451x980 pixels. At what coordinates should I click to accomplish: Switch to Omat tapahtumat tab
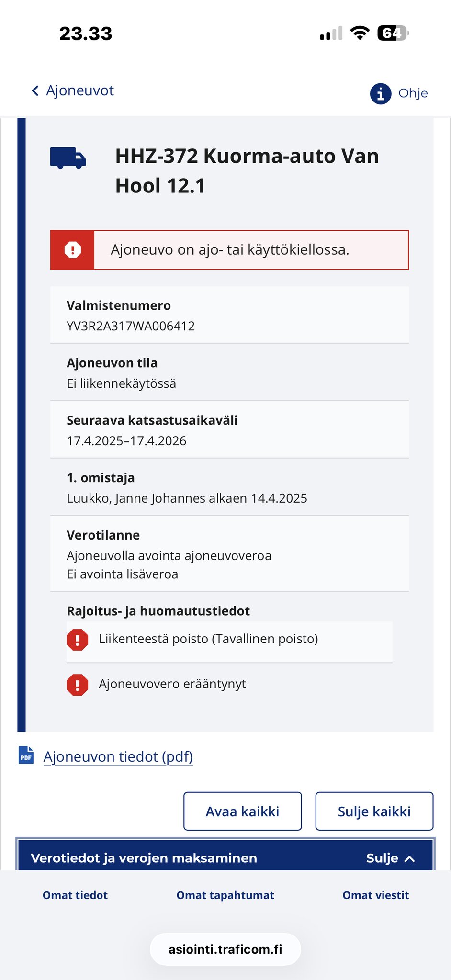(x=225, y=895)
